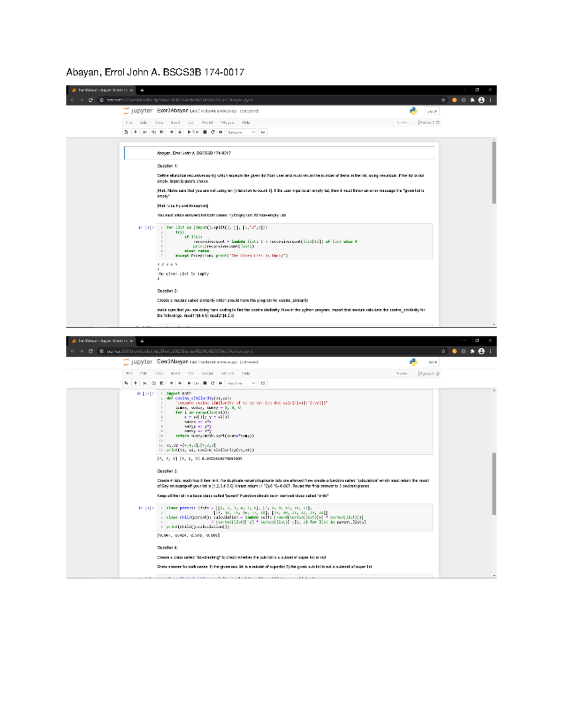
Task: Open the command palette in the lower notebook
Action: pyautogui.click(x=263, y=383)
